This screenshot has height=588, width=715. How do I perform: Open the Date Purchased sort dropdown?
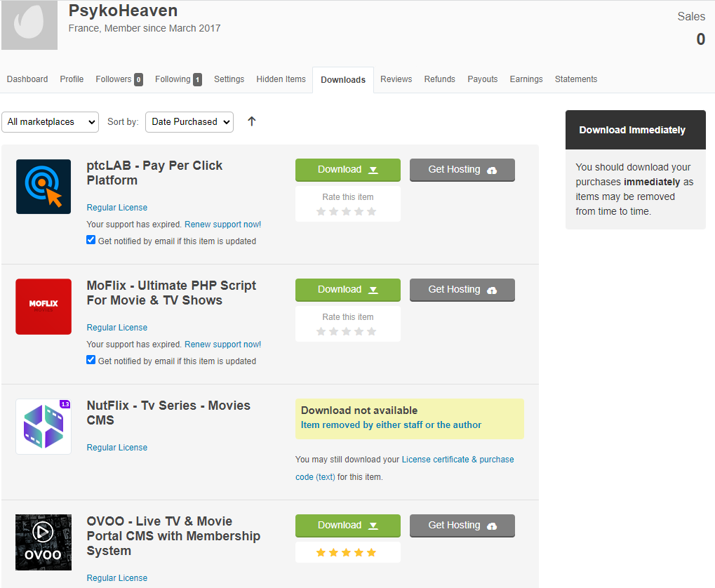pos(189,122)
